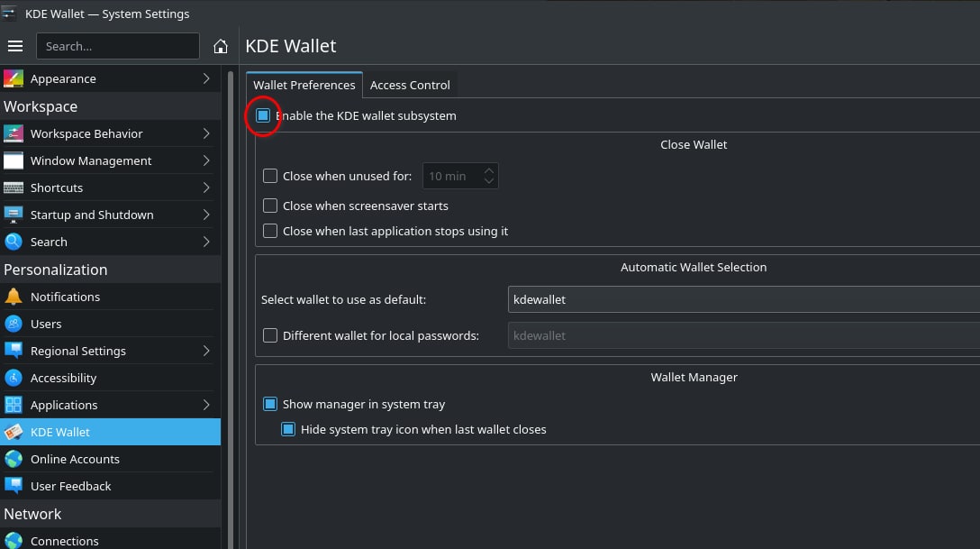Click the Regional Settings flag icon
Screen dimensions: 980x549
click(x=14, y=350)
